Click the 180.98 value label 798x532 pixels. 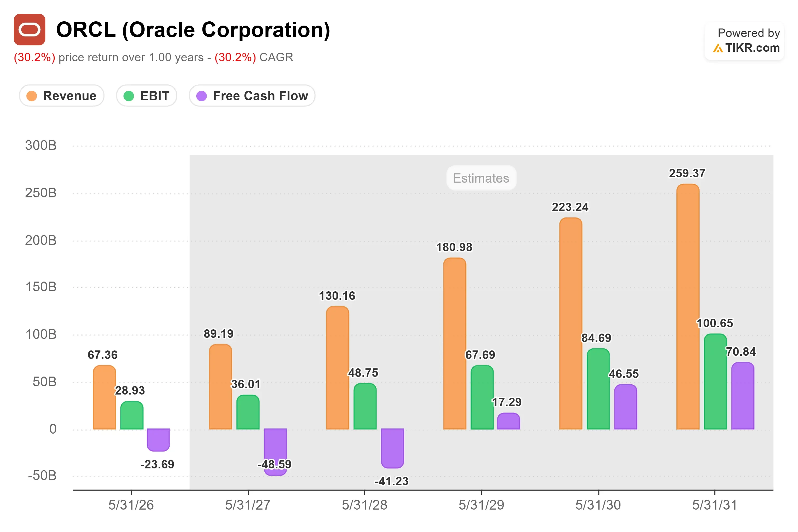(454, 247)
